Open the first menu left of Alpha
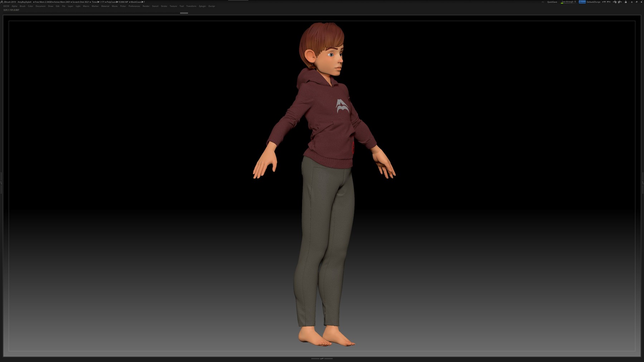This screenshot has height=362, width=644. pos(6,6)
